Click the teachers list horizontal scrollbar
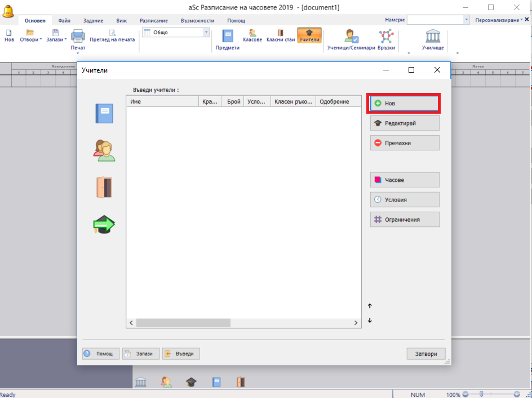The height and width of the screenshot is (398, 532). 183,323
